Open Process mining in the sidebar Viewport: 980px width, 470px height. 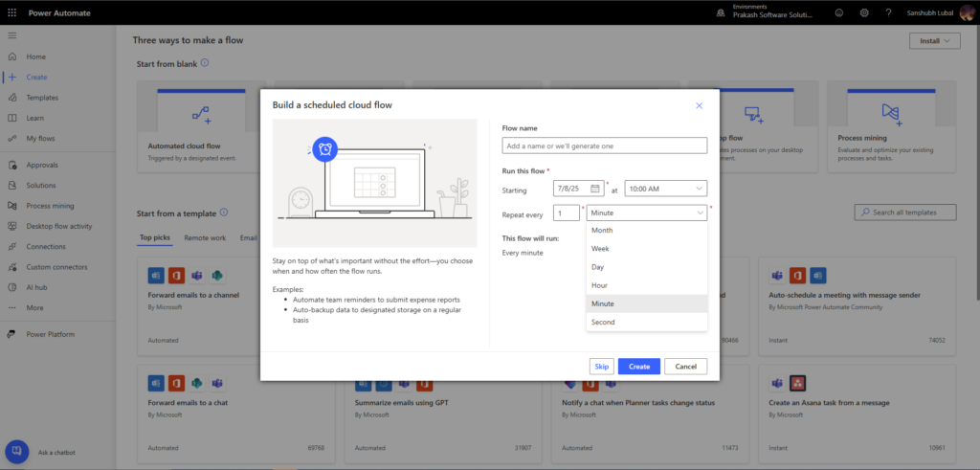50,206
